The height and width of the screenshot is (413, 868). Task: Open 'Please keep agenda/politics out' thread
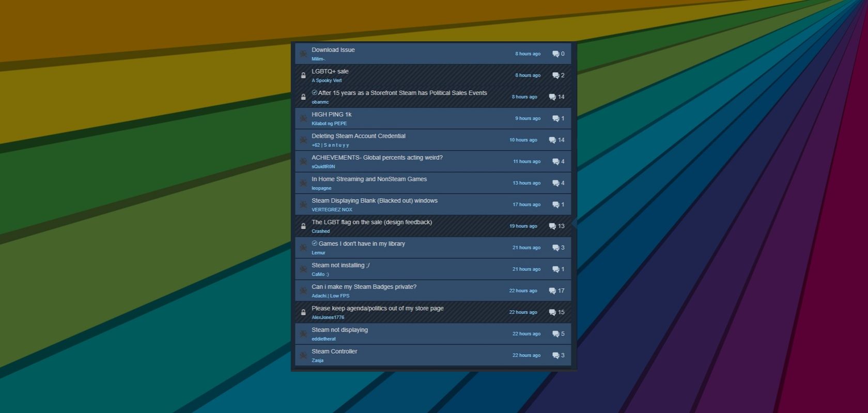point(378,309)
